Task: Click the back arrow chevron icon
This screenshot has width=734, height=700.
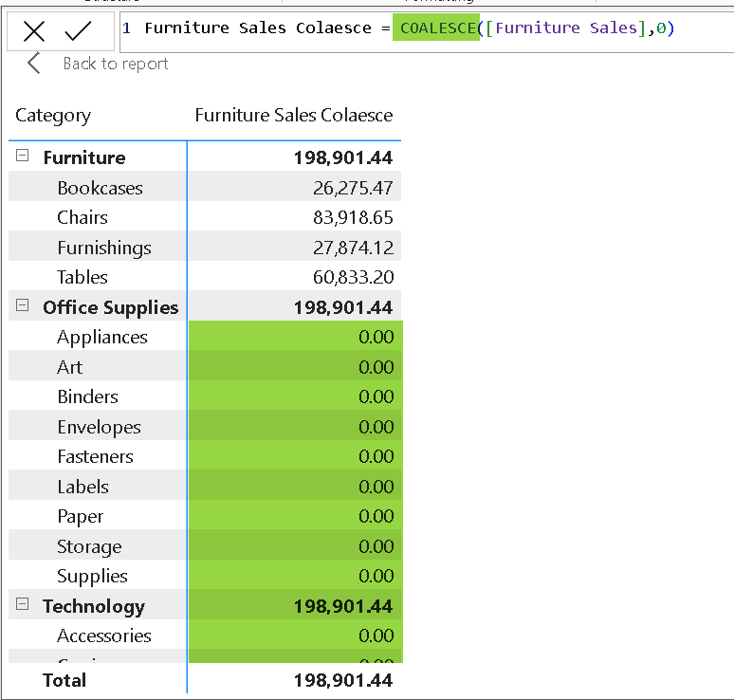Action: click(x=33, y=64)
